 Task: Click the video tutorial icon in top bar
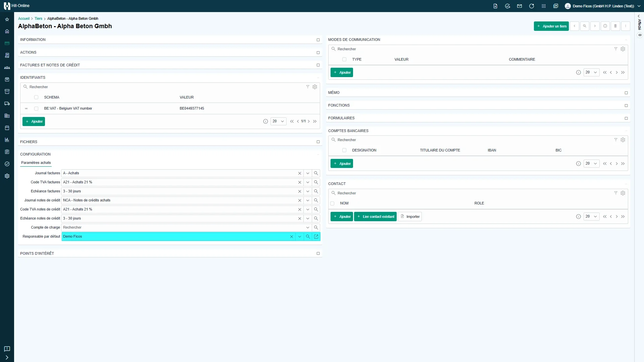[x=556, y=6]
